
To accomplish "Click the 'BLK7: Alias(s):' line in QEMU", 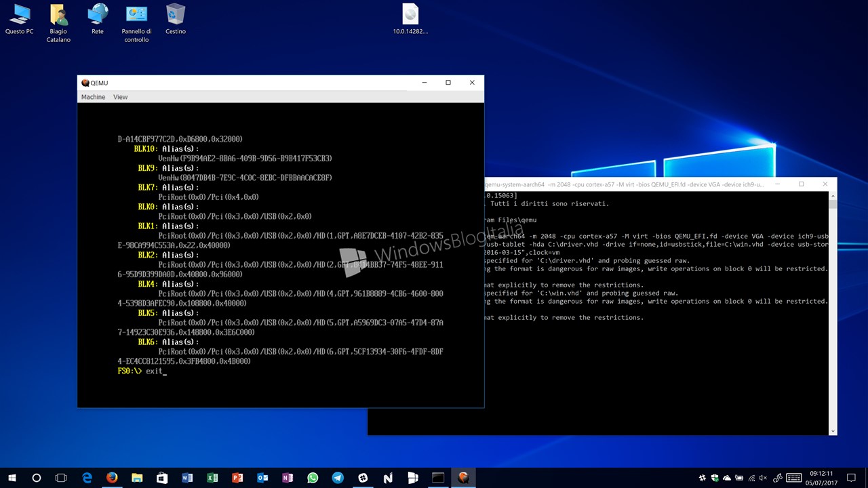I will click(x=168, y=187).
